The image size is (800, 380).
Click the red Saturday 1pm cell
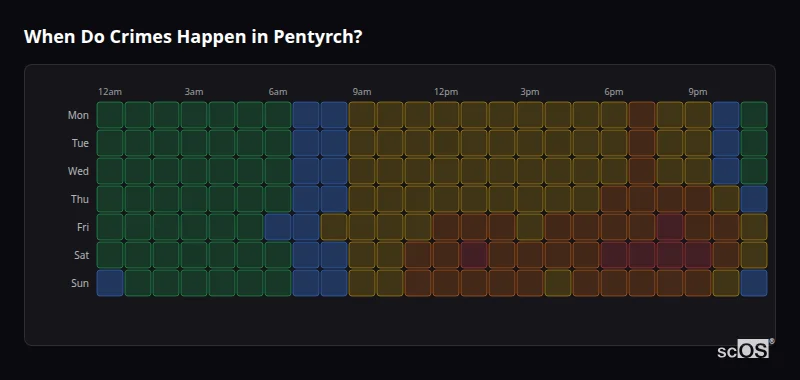[x=474, y=255]
